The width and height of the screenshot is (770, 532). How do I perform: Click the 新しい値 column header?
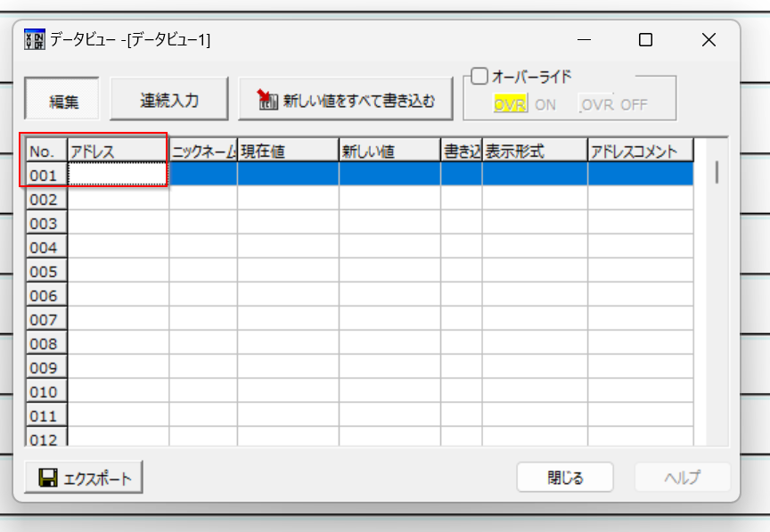pos(390,151)
